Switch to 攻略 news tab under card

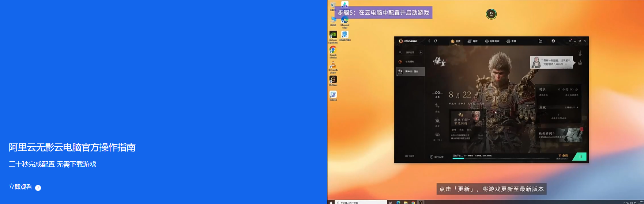[462, 130]
